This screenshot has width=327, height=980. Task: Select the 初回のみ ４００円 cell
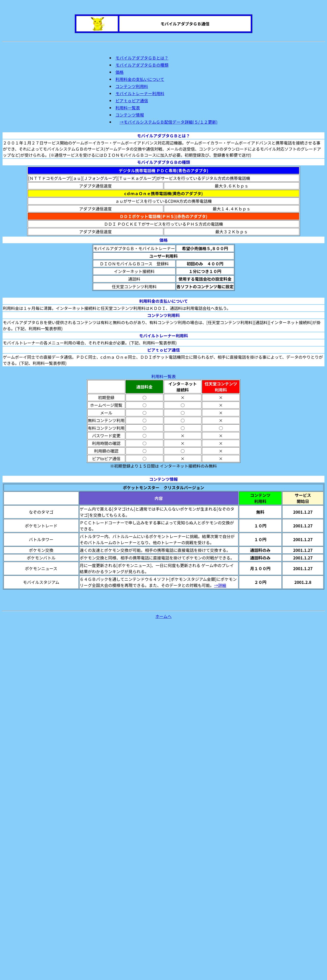[x=205, y=264]
